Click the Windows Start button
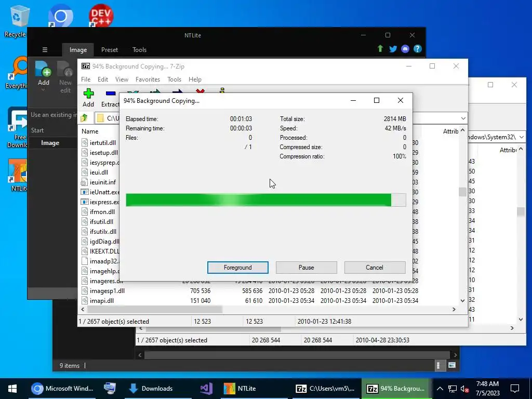 [x=12, y=389]
